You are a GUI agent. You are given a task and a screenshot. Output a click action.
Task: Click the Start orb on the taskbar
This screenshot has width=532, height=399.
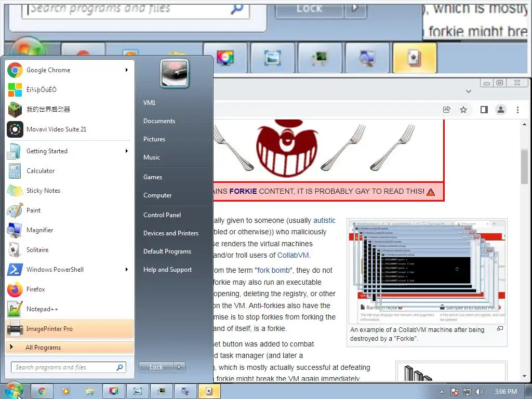tap(14, 391)
